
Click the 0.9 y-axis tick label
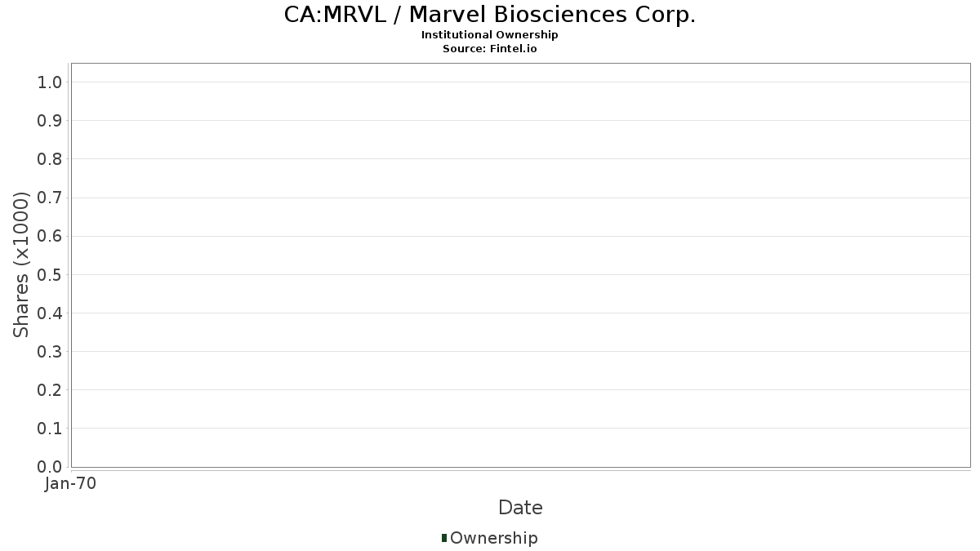tap(50, 121)
